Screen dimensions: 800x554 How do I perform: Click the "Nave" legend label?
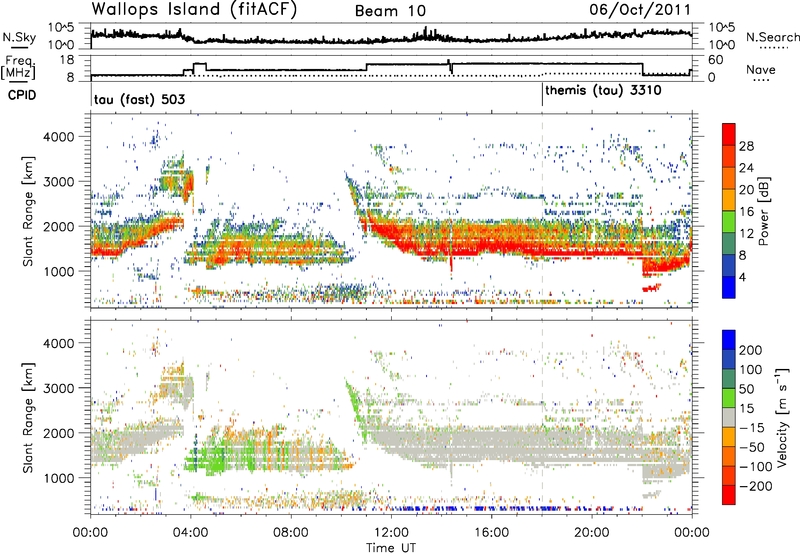point(761,69)
